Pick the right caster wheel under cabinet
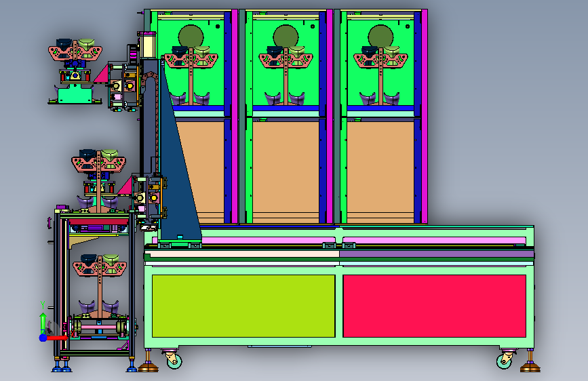 [x=505, y=360]
